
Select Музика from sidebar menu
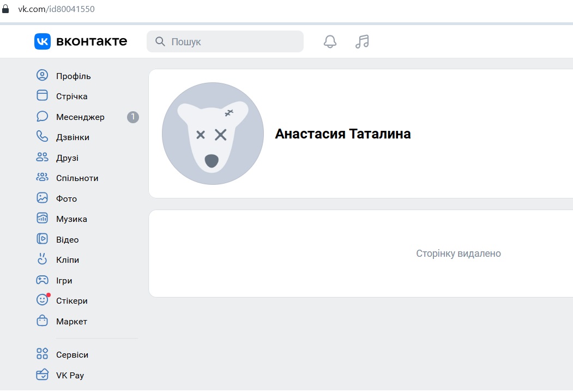pos(71,219)
